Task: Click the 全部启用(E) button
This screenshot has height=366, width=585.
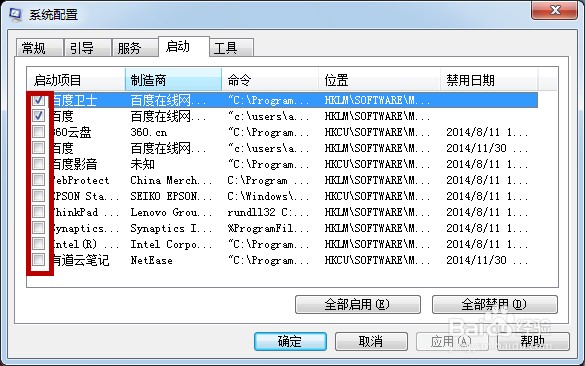Action: (357, 304)
